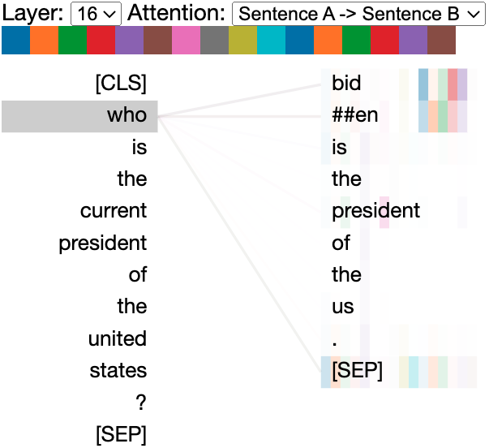This screenshot has width=489, height=448.
Task: Select the '[CLS]' token
Action: (121, 83)
